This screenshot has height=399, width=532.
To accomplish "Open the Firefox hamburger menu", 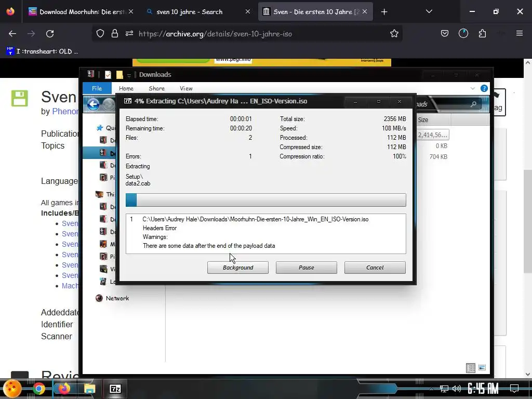I will [520, 34].
